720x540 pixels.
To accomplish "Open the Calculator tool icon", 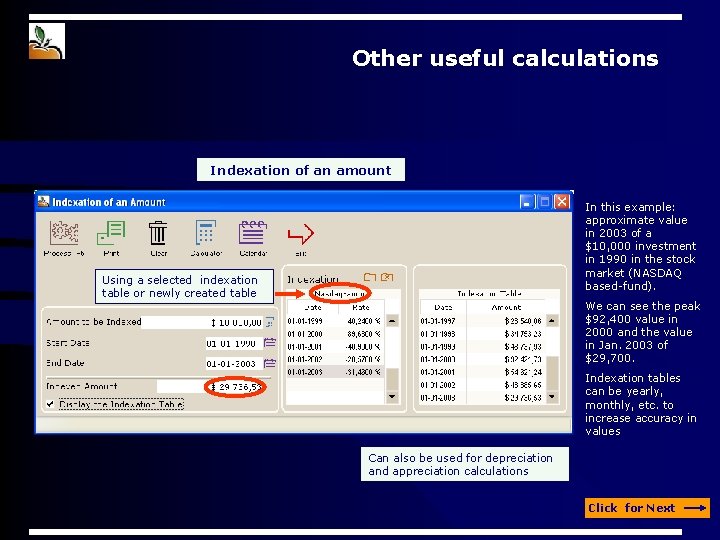I will (x=205, y=232).
